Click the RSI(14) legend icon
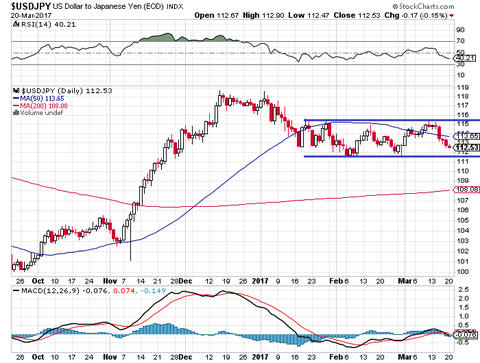Viewport: 480px width, 363px height. pyautogui.click(x=16, y=24)
